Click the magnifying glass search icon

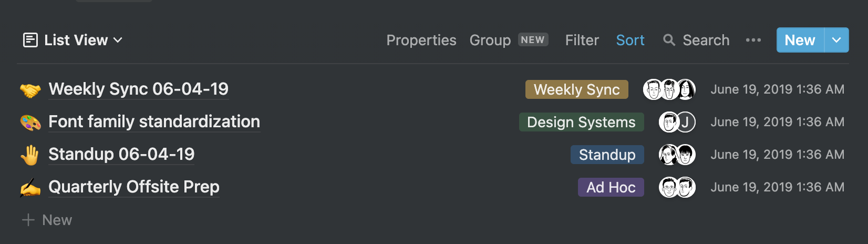pyautogui.click(x=669, y=40)
